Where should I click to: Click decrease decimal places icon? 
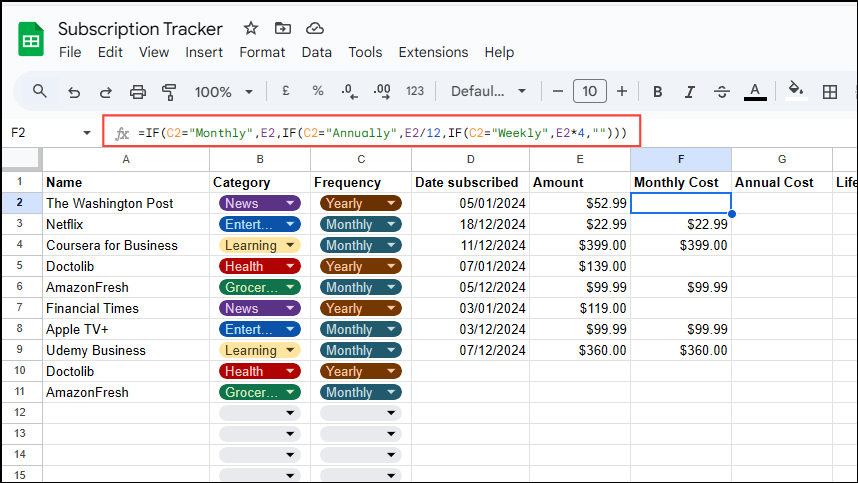point(349,91)
